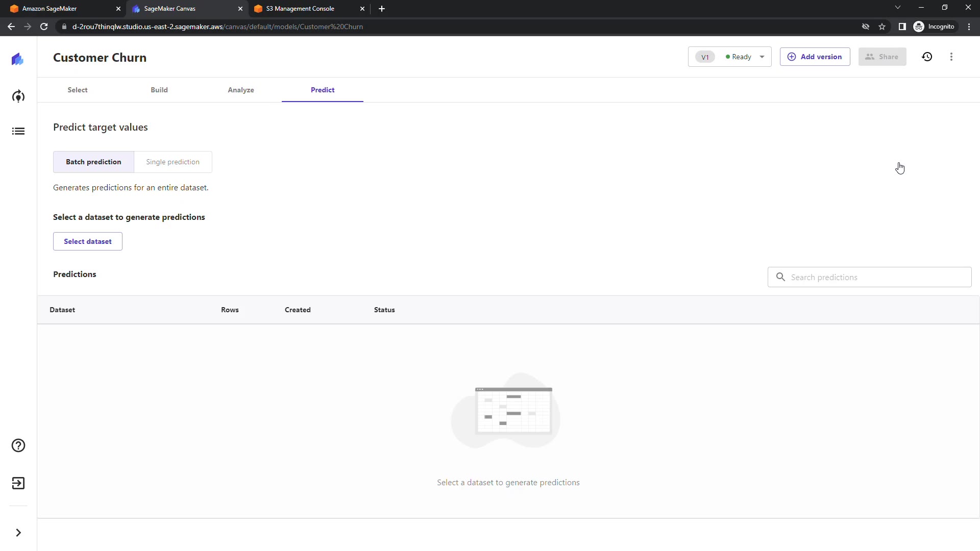
Task: Switch to the Analyze tab
Action: pos(241,90)
